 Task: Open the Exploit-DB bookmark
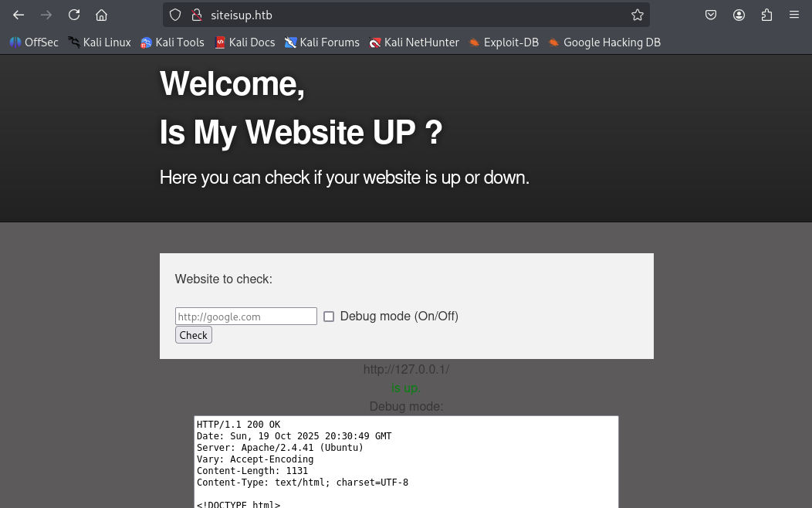503,42
